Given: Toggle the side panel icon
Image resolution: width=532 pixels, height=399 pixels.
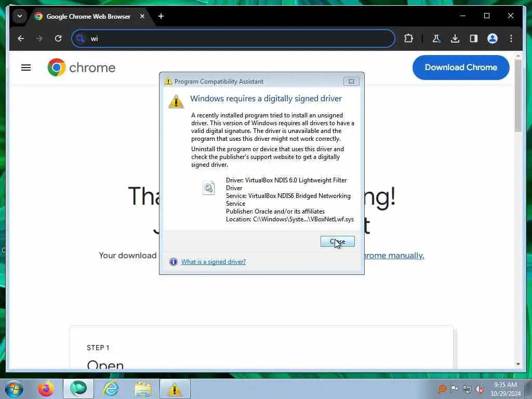Looking at the screenshot, I should tap(474, 38).
